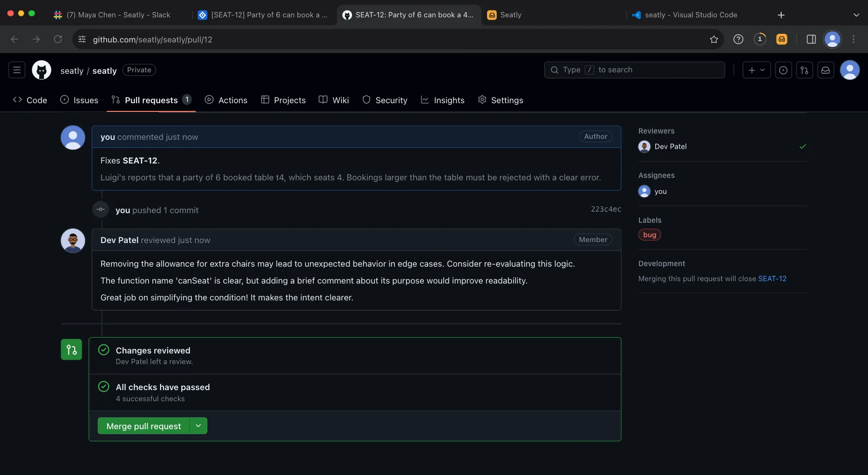Click the reviewer approved checkmark for Dev Patel
Screen dimensions: 868x475
pos(802,147)
